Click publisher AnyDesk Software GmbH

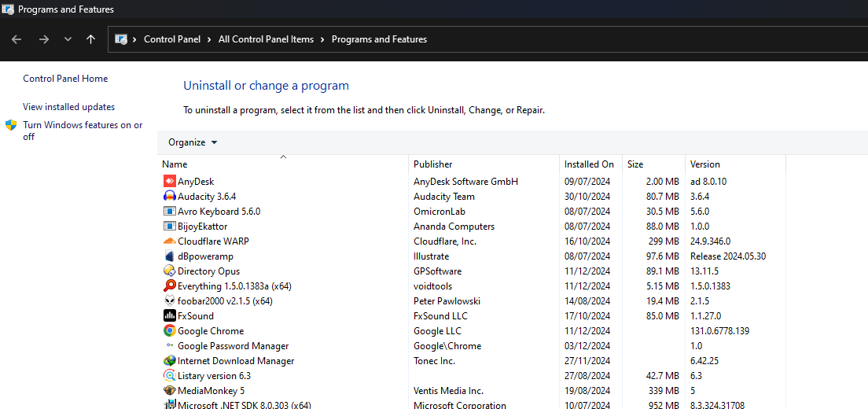point(465,181)
